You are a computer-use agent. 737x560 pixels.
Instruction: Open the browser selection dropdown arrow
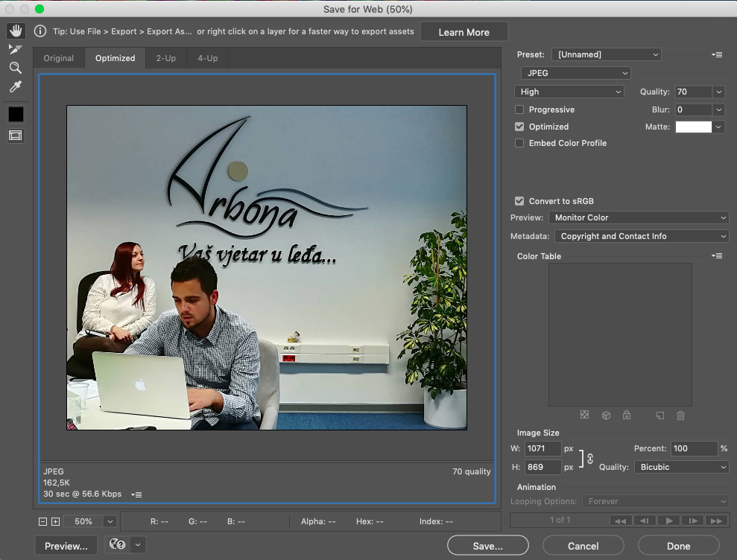138,545
